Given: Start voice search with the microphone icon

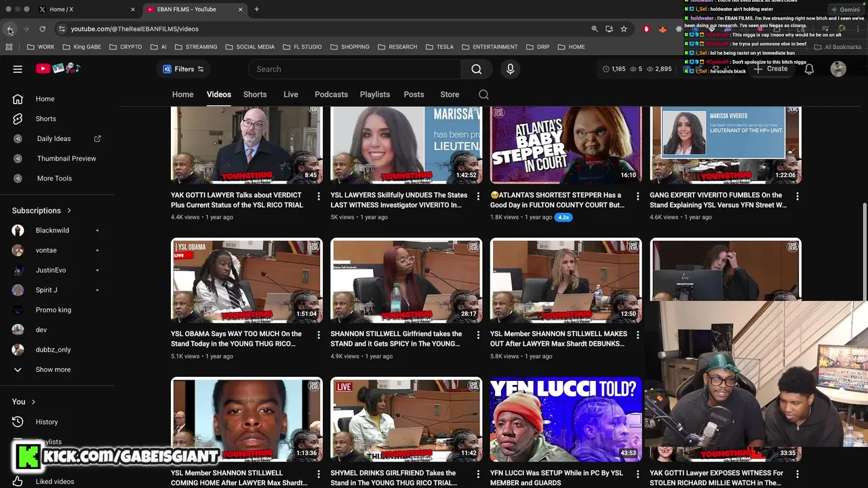Looking at the screenshot, I should tap(510, 69).
